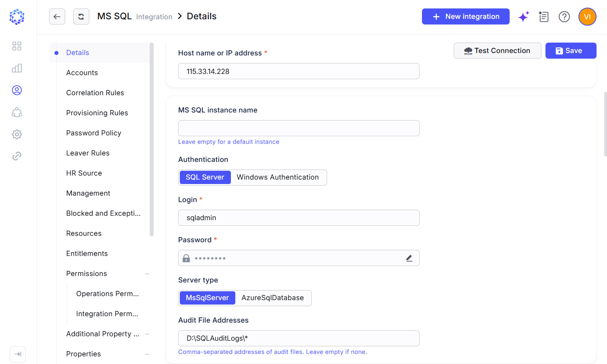Select Windows Authentication option
The image size is (607, 364).
[x=278, y=177]
